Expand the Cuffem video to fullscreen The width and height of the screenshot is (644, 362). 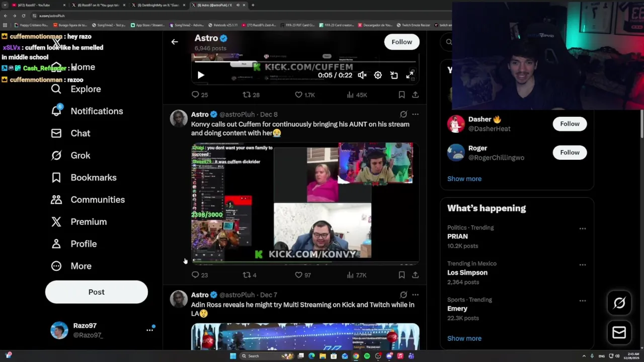point(410,75)
